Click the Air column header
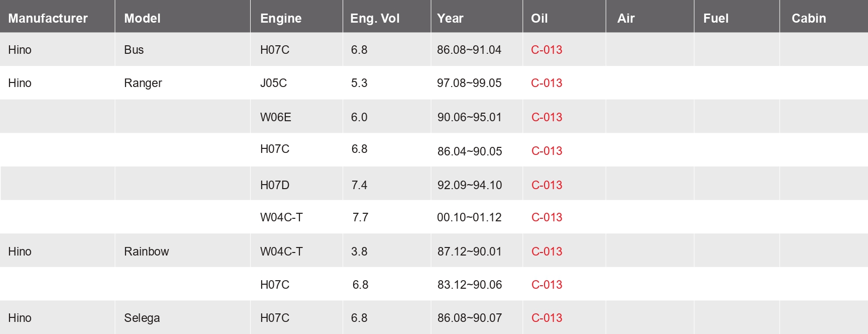Image resolution: width=868 pixels, height=334 pixels. click(x=626, y=19)
